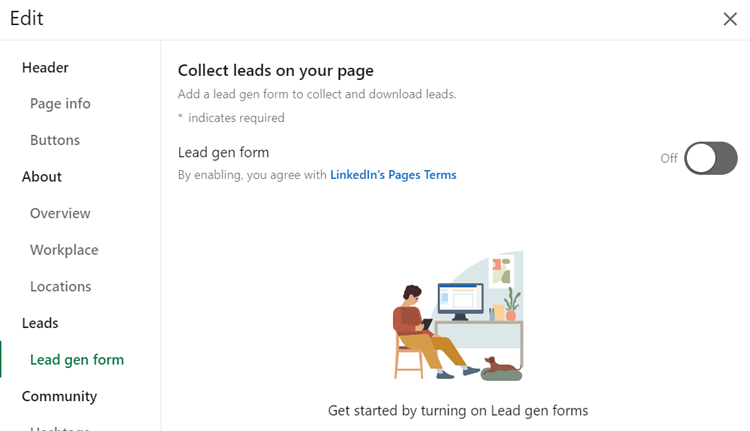750x431 pixels.
Task: Click the Leads group heading
Action: tap(40, 323)
